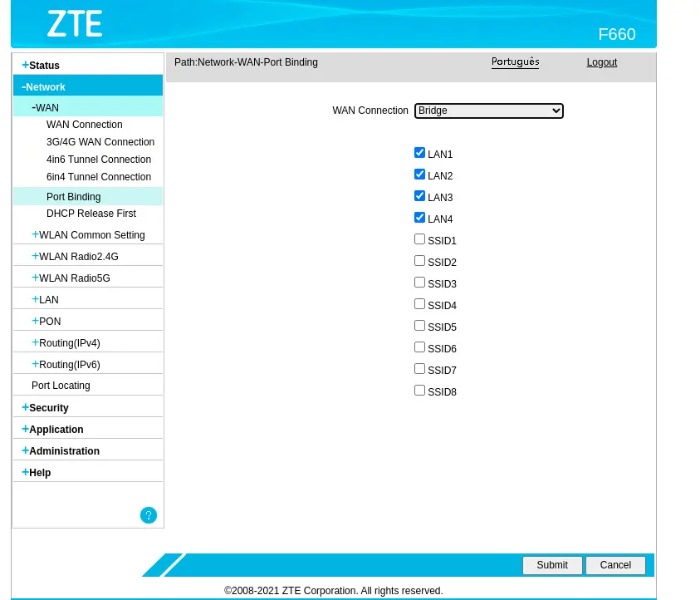Enable the SSID5 checkbox

pyautogui.click(x=419, y=325)
